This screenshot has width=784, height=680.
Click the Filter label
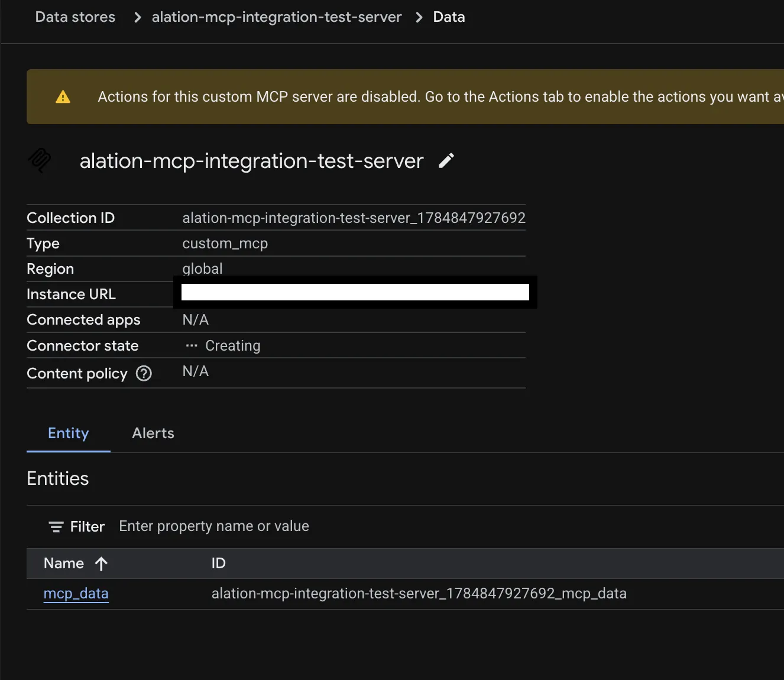[88, 526]
